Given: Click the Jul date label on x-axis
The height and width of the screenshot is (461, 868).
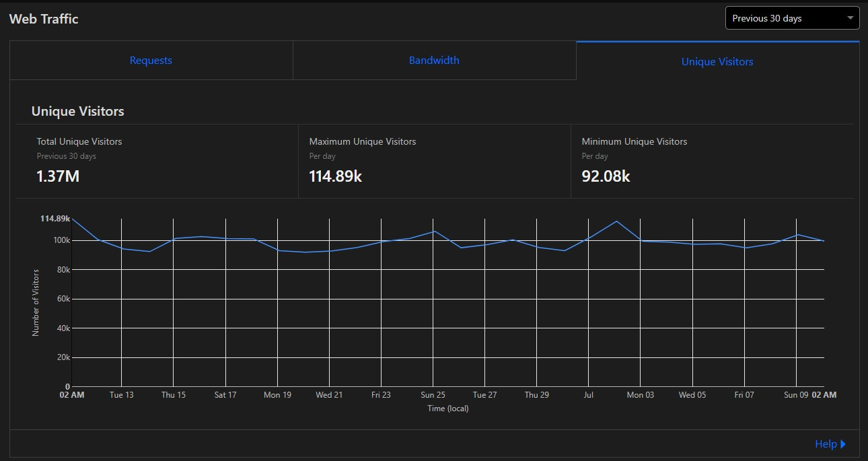Looking at the screenshot, I should tap(588, 395).
